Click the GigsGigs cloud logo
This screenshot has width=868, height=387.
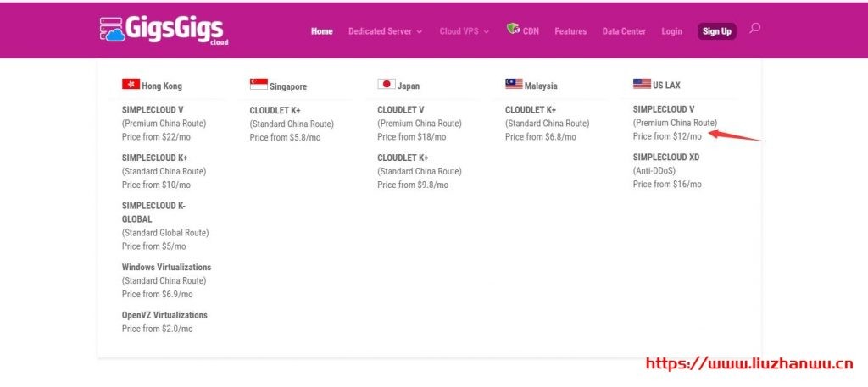point(163,30)
